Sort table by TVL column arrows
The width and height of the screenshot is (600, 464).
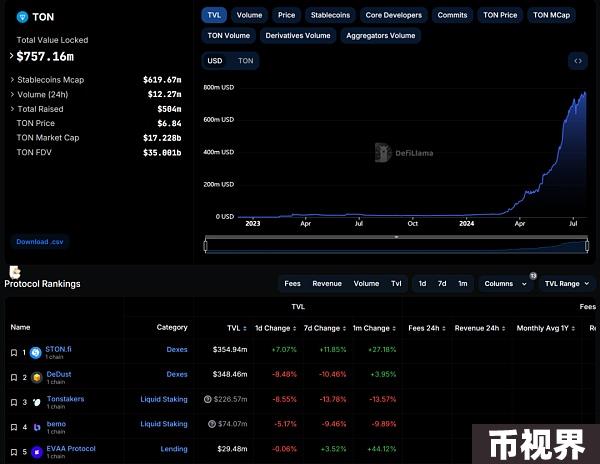(245, 329)
